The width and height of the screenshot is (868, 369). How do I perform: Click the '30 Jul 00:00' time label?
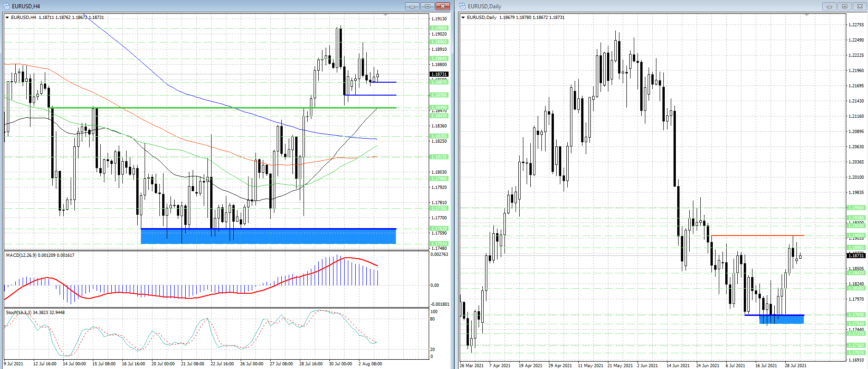(340, 364)
